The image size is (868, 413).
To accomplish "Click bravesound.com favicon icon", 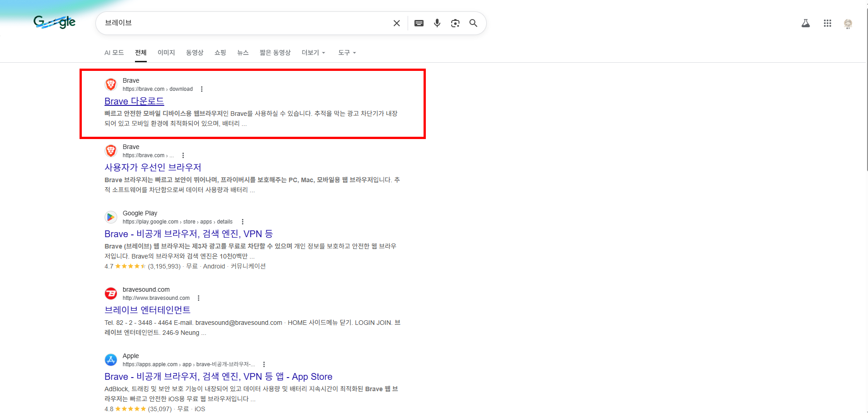I will pyautogui.click(x=111, y=294).
